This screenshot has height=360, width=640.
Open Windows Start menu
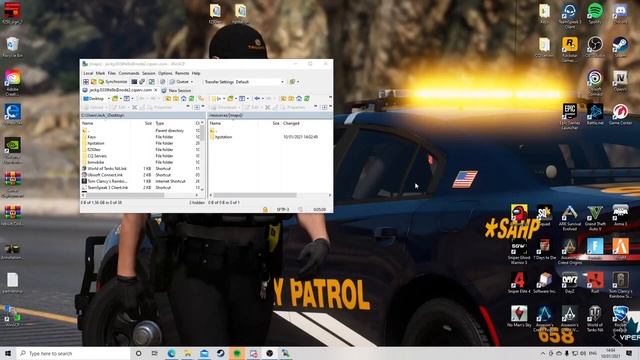tap(8, 353)
